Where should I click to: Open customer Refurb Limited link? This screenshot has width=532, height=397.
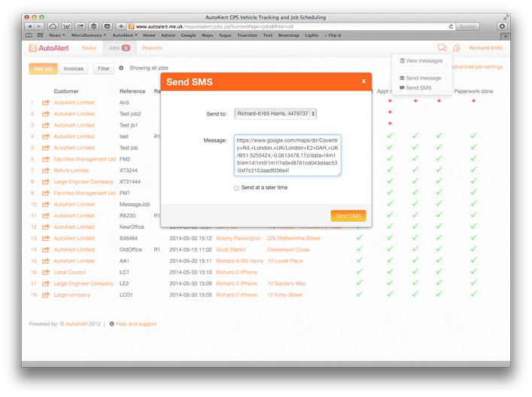[x=71, y=170]
